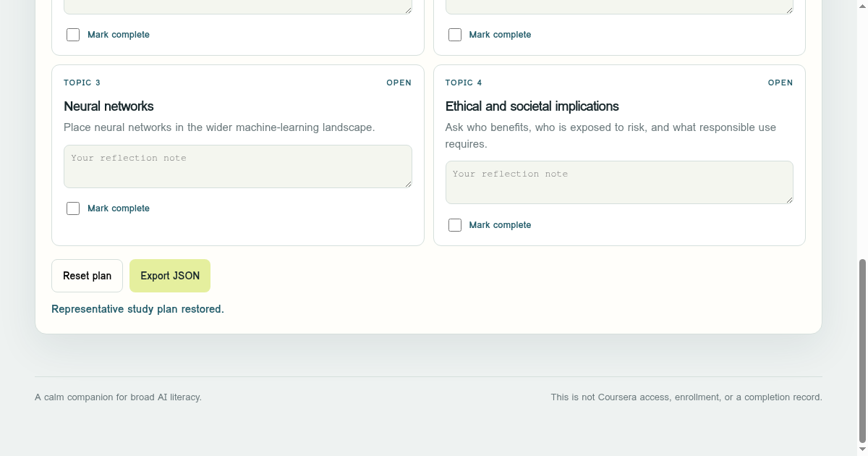This screenshot has width=868, height=456.
Task: Click "A calm companion for broad AI literacy."
Action: 118,397
